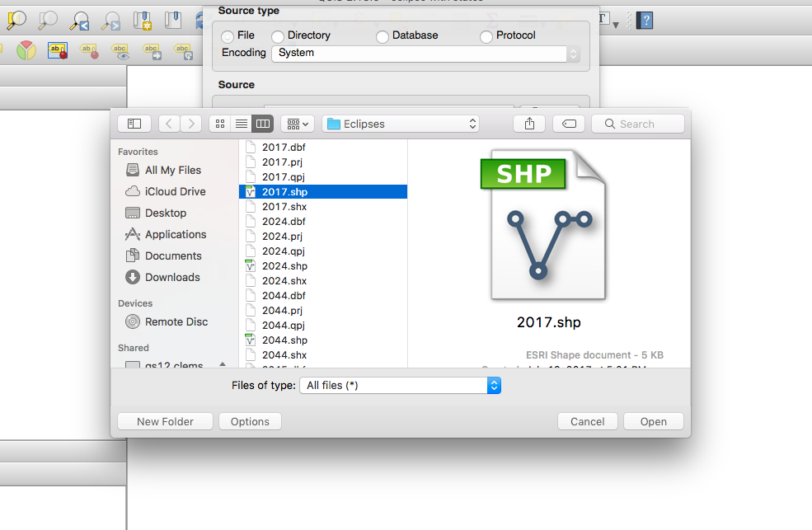
Task: Click the Zoom Next toolbar icon
Action: pyautogui.click(x=110, y=20)
